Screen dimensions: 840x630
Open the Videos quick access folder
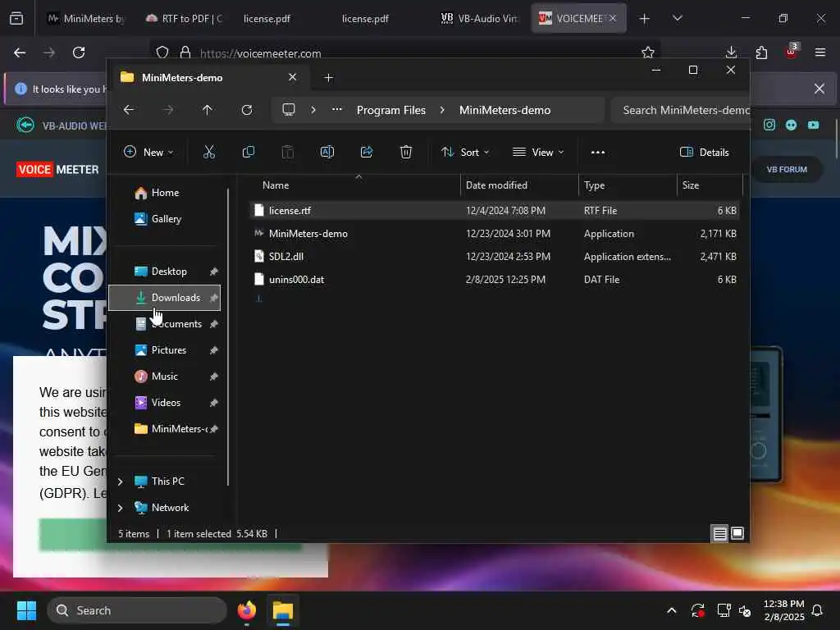pos(166,403)
